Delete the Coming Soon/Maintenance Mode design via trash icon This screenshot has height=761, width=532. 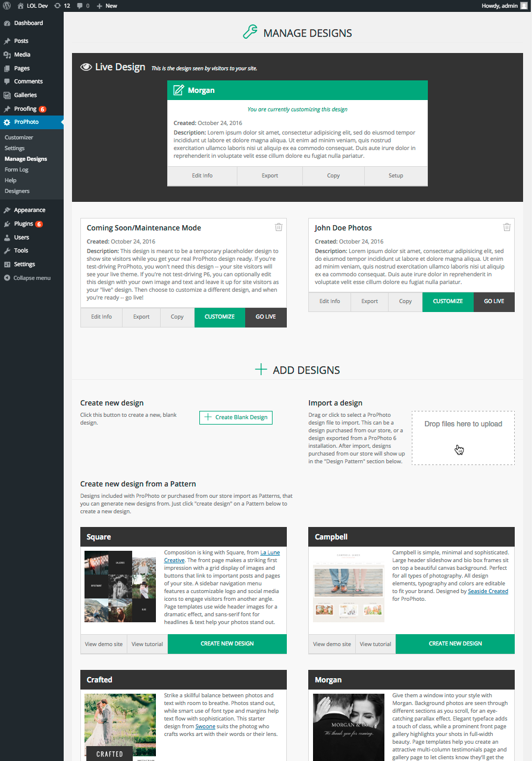278,227
